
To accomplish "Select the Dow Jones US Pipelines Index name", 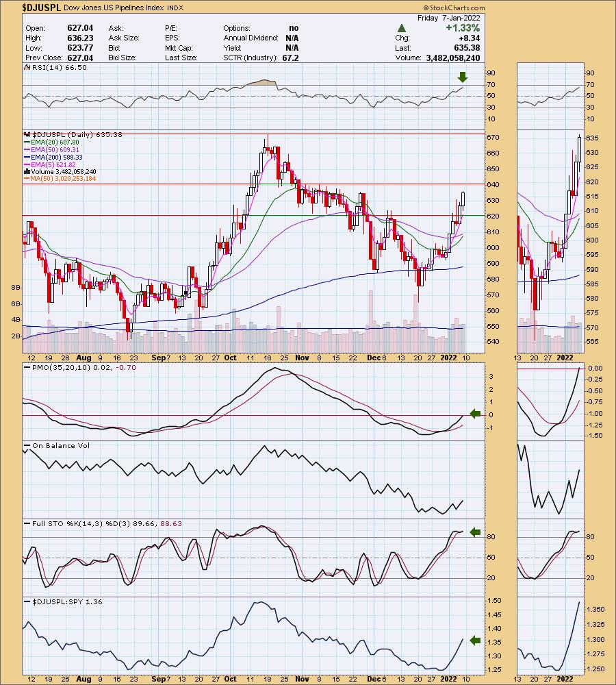I will pyautogui.click(x=114, y=8).
